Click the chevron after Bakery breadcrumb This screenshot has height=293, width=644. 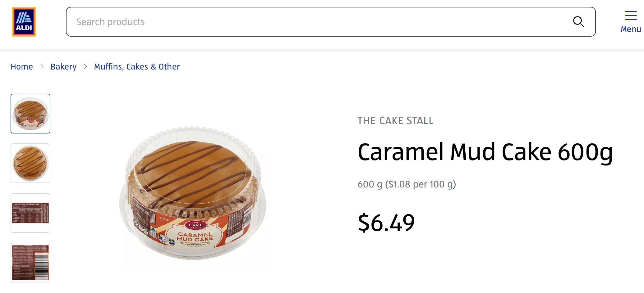[85, 67]
